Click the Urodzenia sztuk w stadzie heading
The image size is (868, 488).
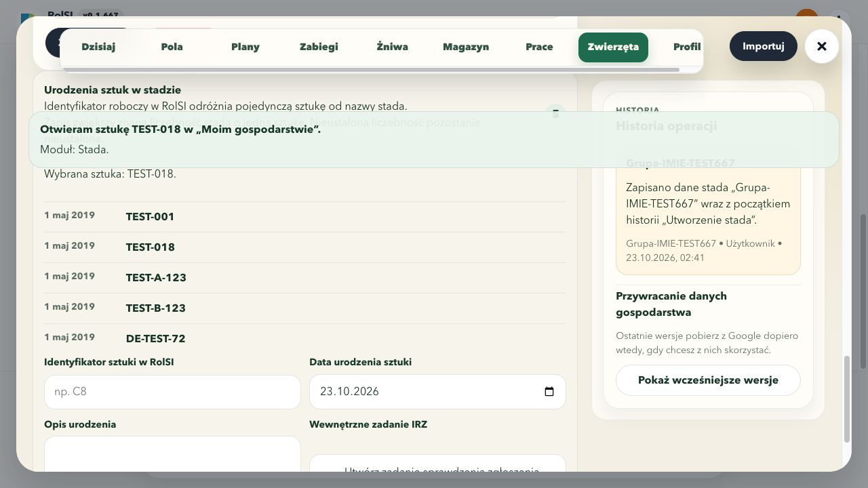[x=113, y=90]
